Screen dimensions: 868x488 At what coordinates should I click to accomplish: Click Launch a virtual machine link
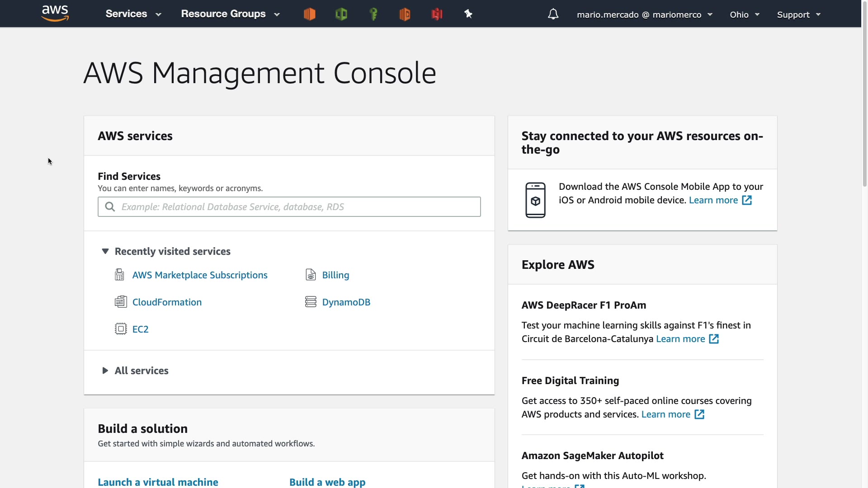pos(158,482)
